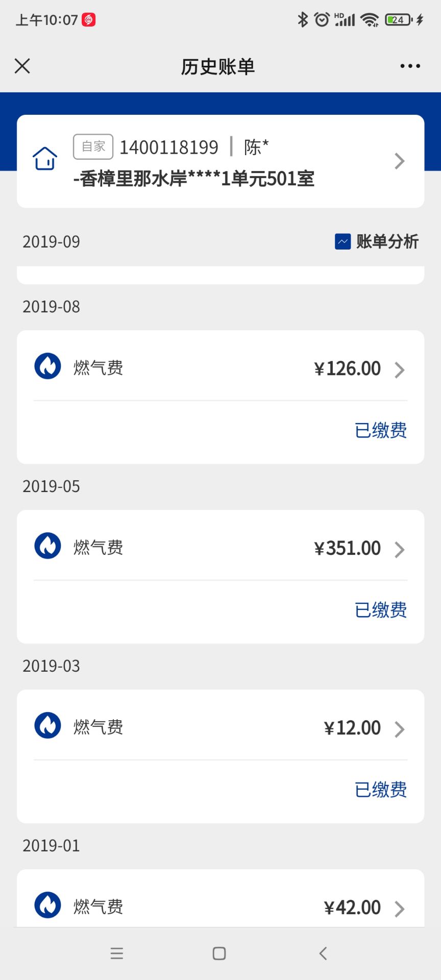
Task: Open the three-dot more options menu
Action: coord(410,66)
